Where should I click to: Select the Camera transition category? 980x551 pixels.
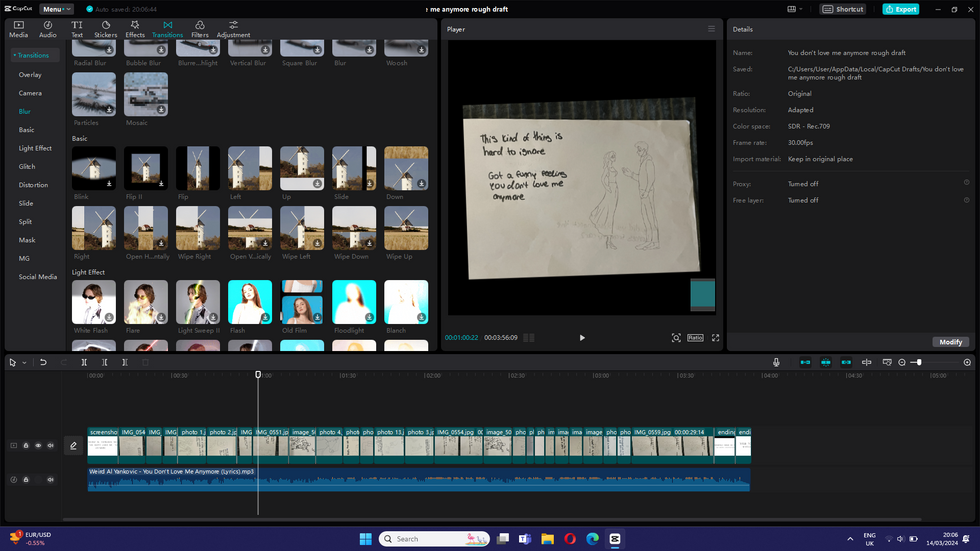click(x=30, y=93)
